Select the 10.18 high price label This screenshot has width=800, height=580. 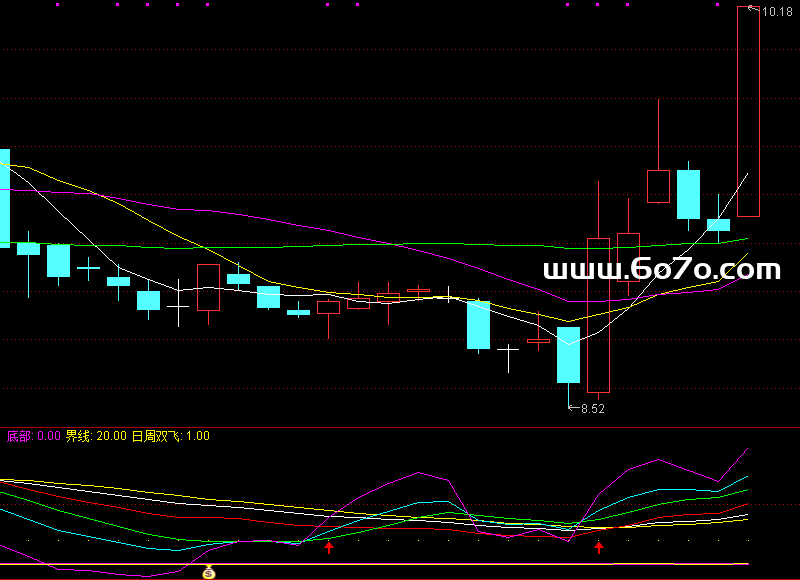pos(777,12)
